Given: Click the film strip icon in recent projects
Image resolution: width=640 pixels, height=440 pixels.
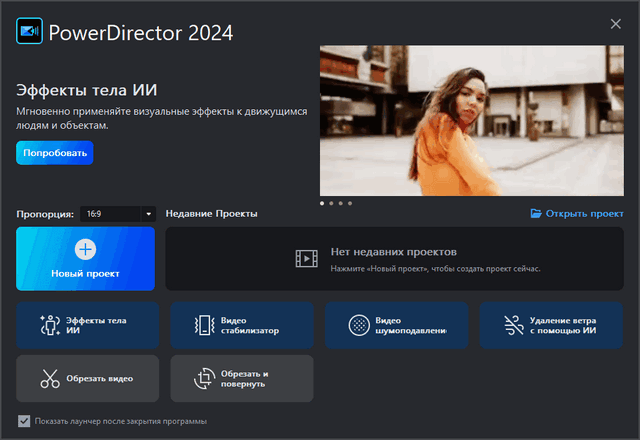Looking at the screenshot, I should point(306,259).
